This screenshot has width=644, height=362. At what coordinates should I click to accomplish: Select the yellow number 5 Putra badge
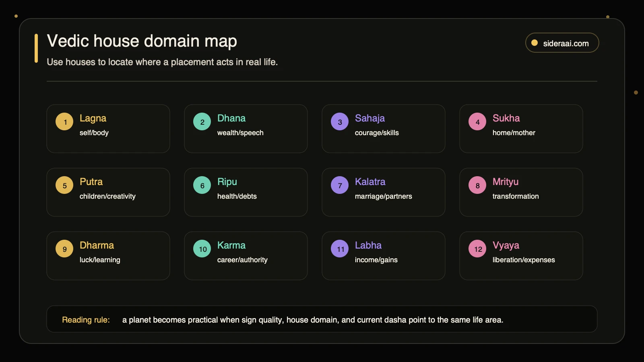click(64, 185)
